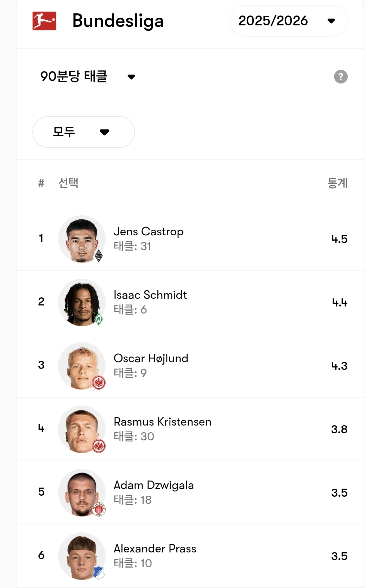The width and height of the screenshot is (365, 588).
Task: Click the St. Pauli badge on Adam Dzwigala
Action: click(99, 509)
